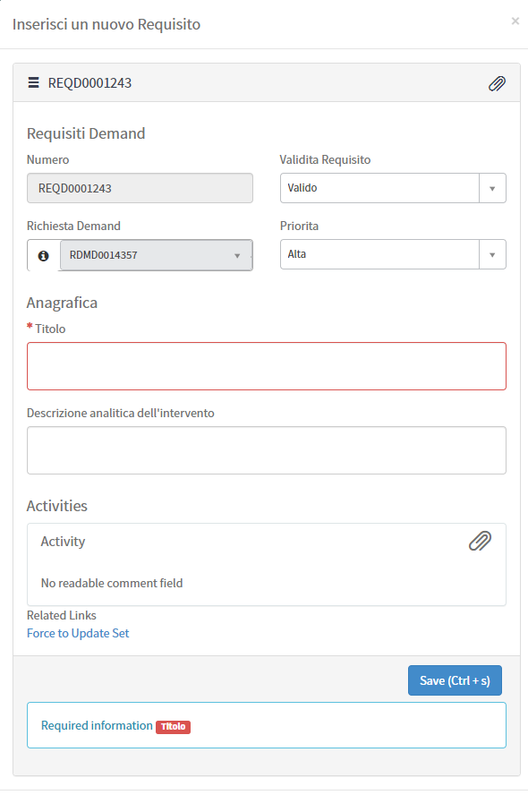Close the Inserisci un nuovo Requisito dialog
The image size is (528, 812).
click(x=515, y=21)
